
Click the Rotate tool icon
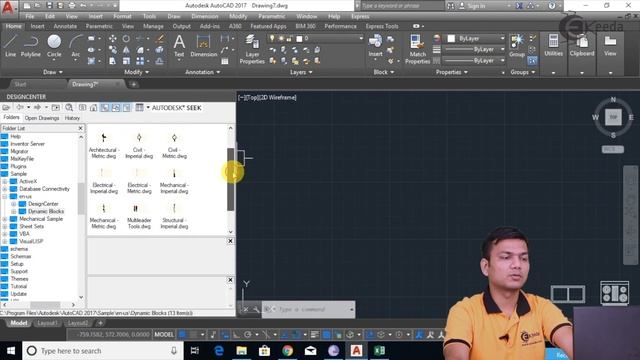(126, 38)
